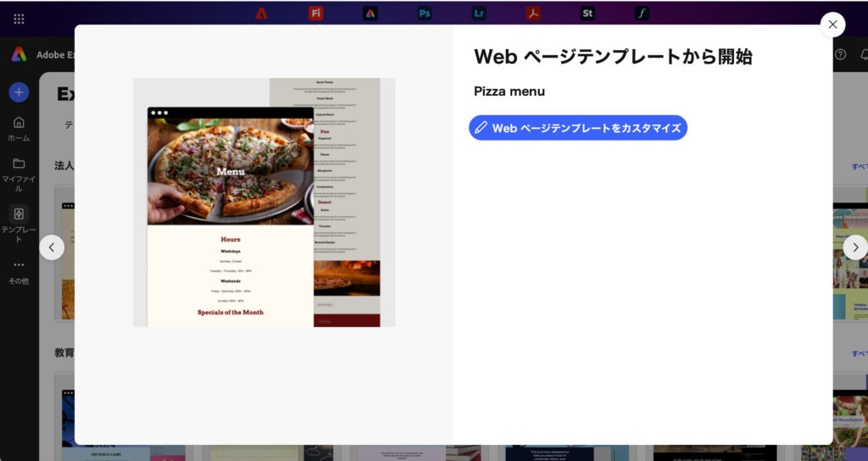
Task: Open the Lightroom (Lr) icon
Action: (479, 14)
